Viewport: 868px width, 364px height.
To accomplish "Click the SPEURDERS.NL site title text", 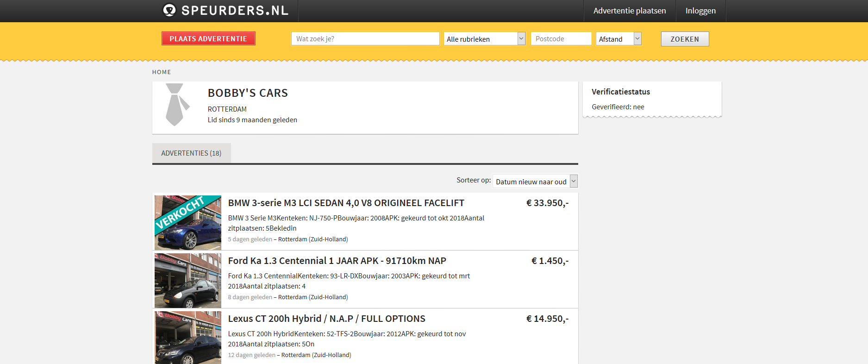I will click(x=235, y=10).
